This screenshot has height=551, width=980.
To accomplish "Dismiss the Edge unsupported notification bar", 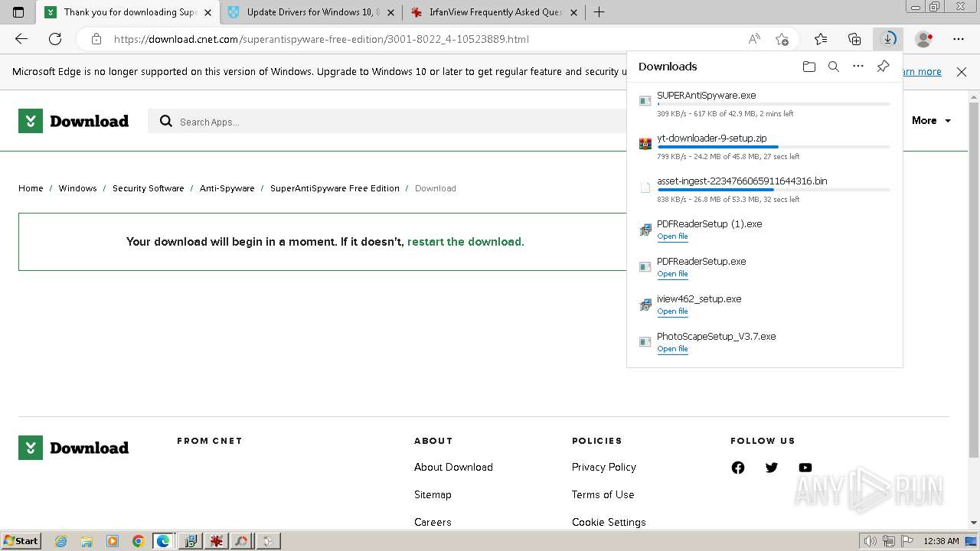I will (962, 72).
